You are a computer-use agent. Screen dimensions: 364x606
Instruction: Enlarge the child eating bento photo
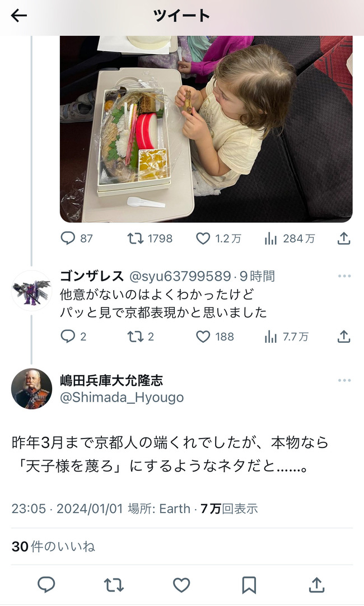[x=206, y=129]
